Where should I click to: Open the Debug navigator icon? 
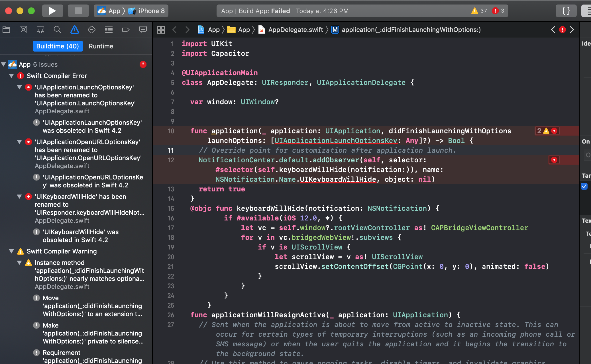[109, 30]
